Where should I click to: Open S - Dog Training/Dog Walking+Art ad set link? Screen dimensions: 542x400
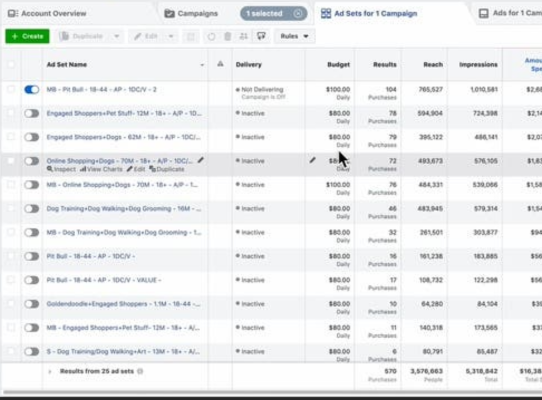pos(123,352)
